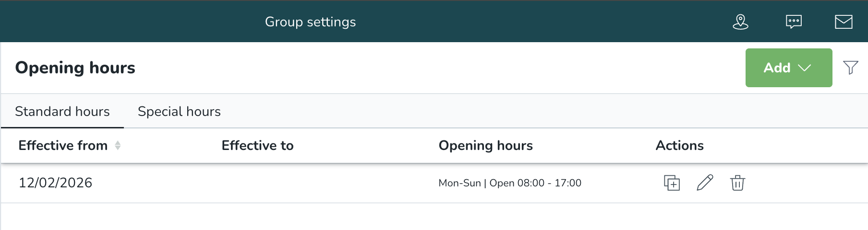Duplicate the 12/02/2026 opening hours entry
This screenshot has height=230, width=868.
[x=672, y=183]
